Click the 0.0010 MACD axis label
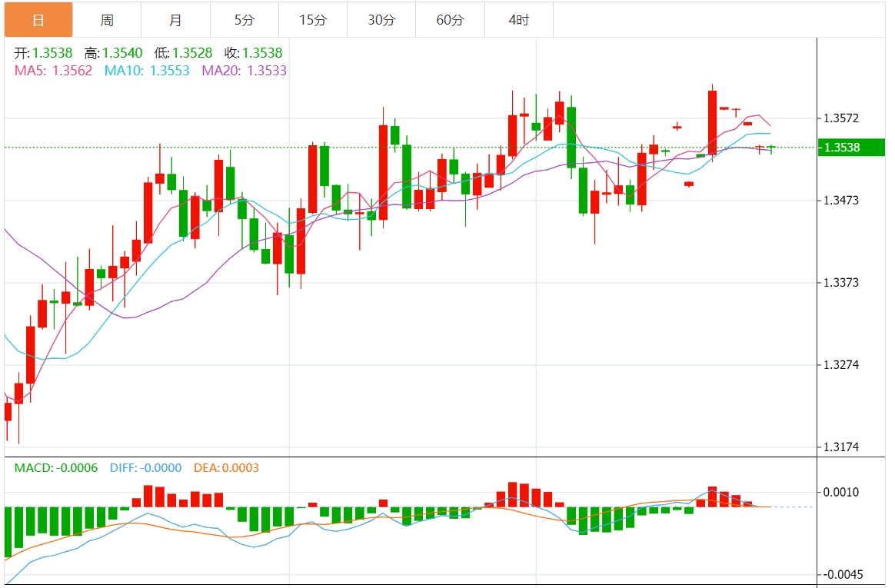 (x=840, y=492)
